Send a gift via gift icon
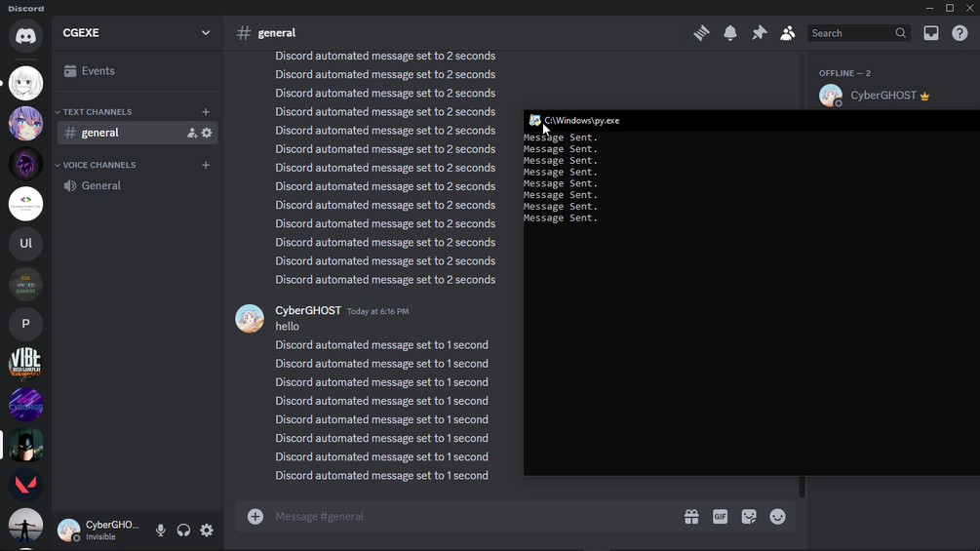Viewport: 980px width, 551px height. pyautogui.click(x=691, y=517)
